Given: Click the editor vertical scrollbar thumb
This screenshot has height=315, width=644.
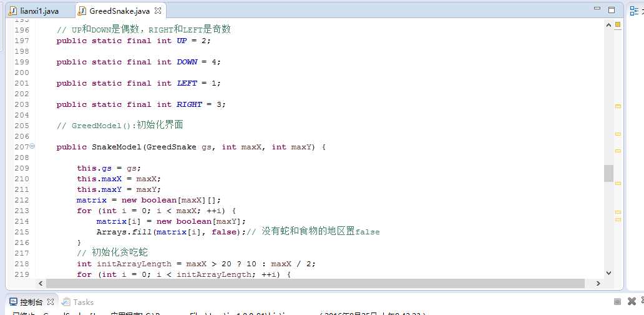Looking at the screenshot, I should (x=608, y=173).
